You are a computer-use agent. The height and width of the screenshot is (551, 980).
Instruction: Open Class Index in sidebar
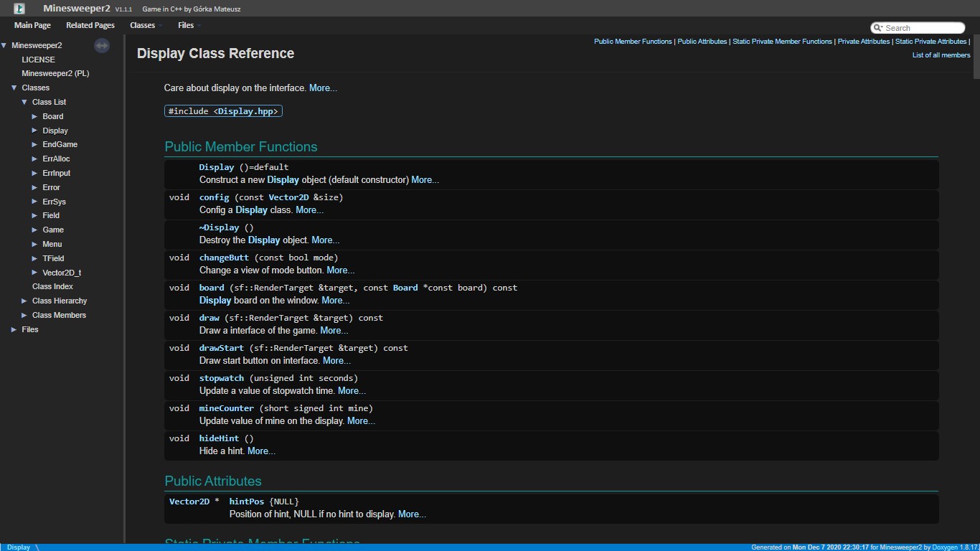click(52, 286)
